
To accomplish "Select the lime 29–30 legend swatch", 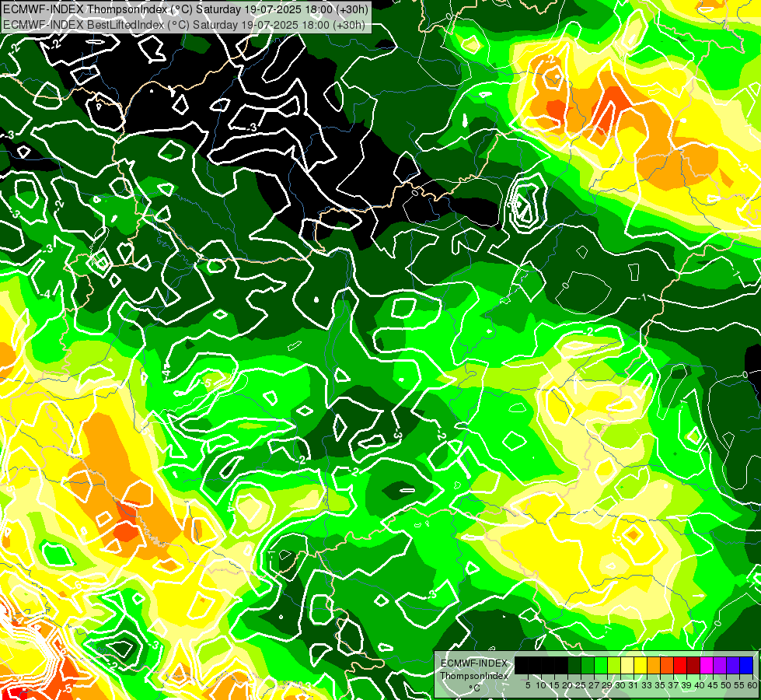I will [x=614, y=666].
